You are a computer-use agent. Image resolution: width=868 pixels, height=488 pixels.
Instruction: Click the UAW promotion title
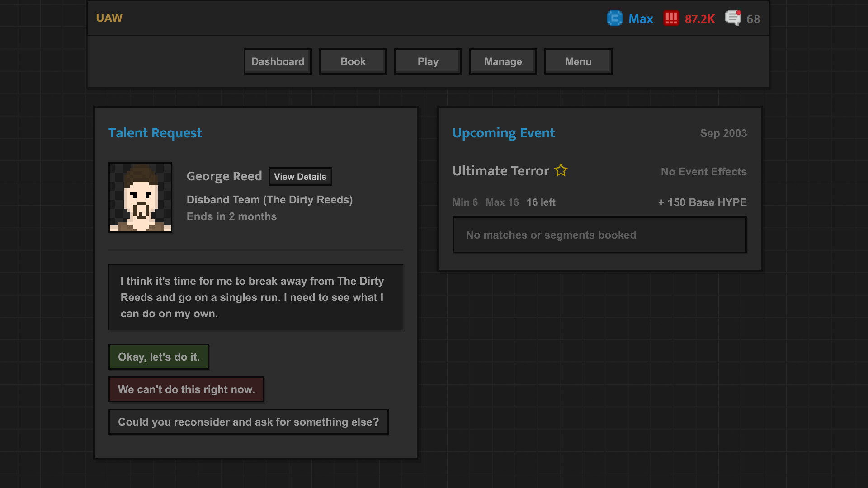point(109,18)
